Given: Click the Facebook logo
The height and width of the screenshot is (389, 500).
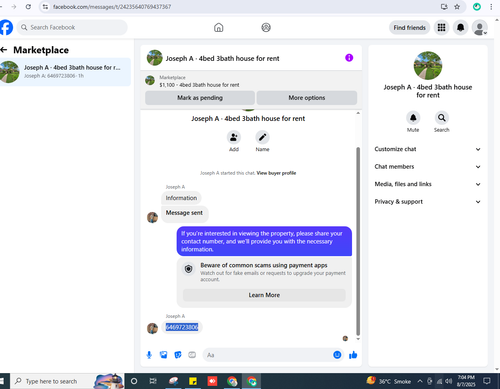Looking at the screenshot, I should point(6,27).
